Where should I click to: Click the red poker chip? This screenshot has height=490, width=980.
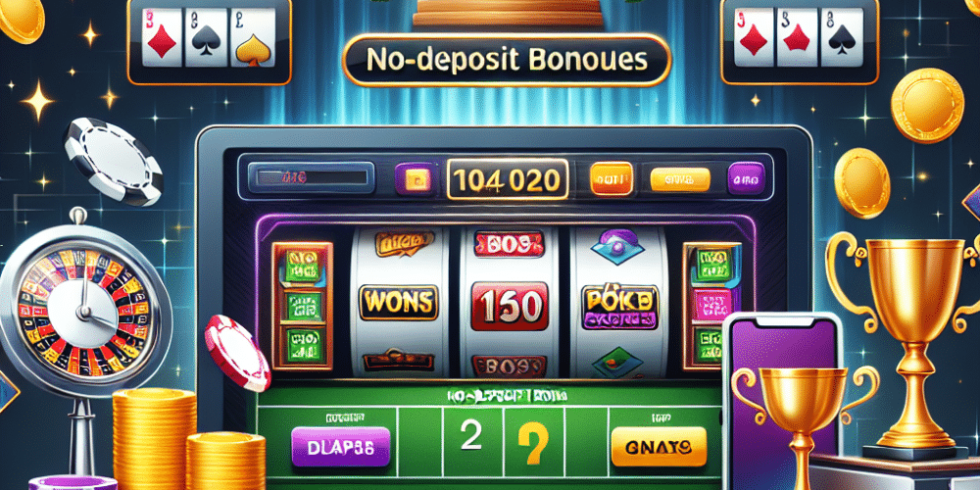[237, 351]
